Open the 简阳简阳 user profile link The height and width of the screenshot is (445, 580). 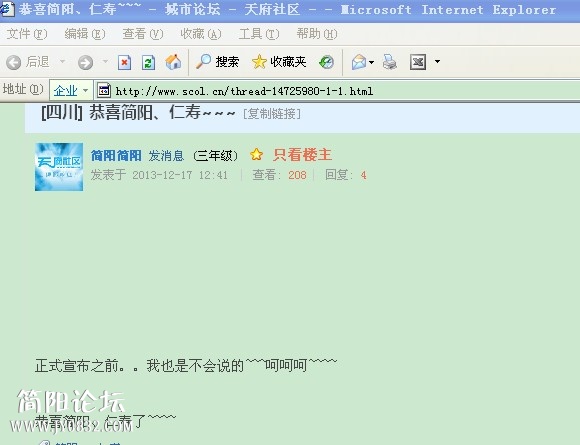116,155
